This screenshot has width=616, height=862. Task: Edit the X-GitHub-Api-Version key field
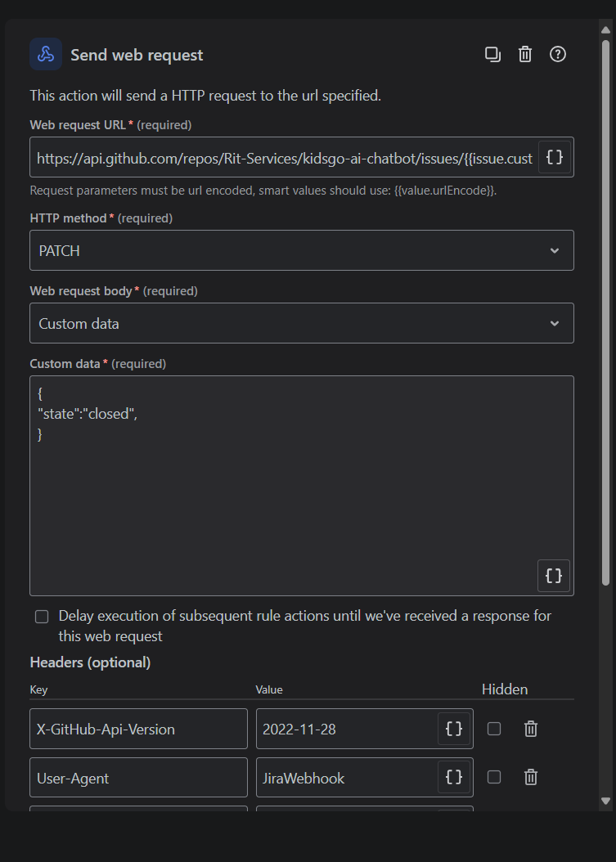tap(138, 729)
